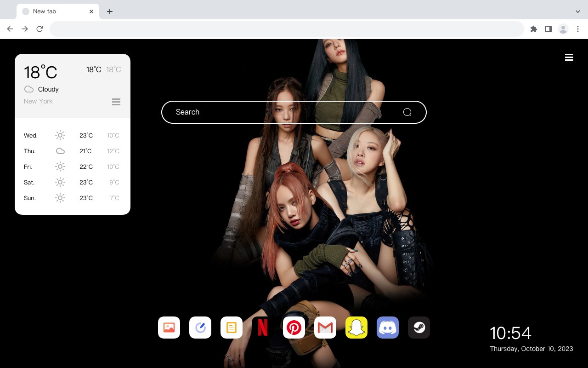
Task: Open the weather widget menu icon
Action: (x=116, y=102)
